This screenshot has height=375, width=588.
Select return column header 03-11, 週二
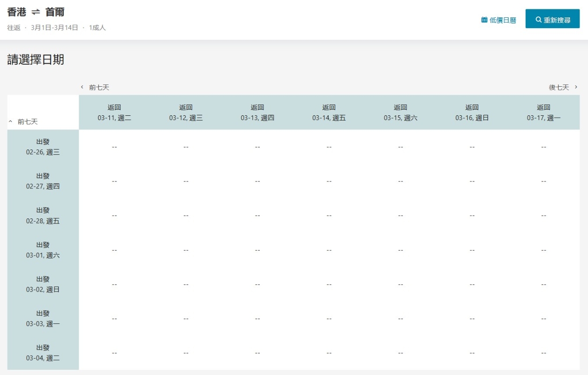(x=114, y=112)
